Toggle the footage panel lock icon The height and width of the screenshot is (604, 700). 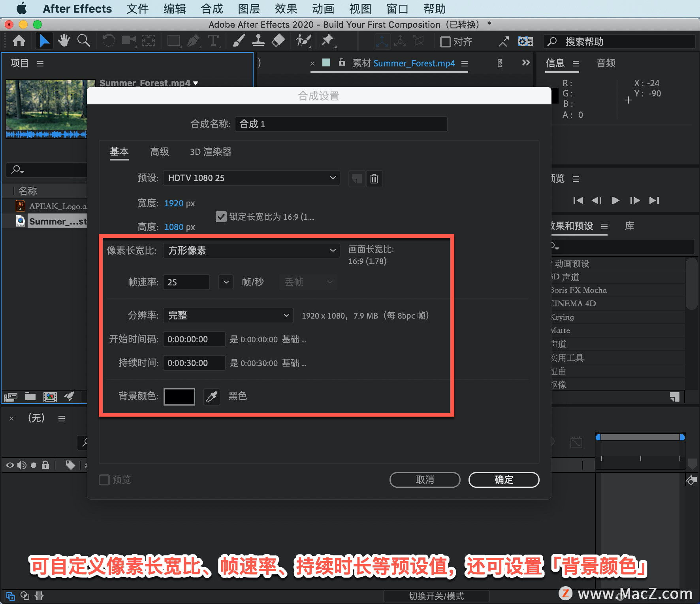click(342, 62)
